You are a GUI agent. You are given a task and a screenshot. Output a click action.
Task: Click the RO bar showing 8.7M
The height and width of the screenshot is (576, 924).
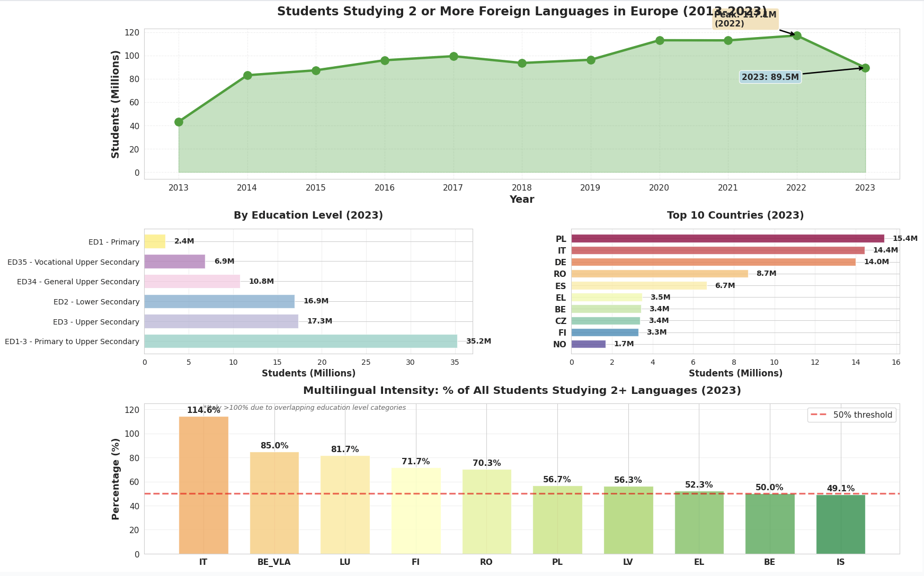point(660,274)
